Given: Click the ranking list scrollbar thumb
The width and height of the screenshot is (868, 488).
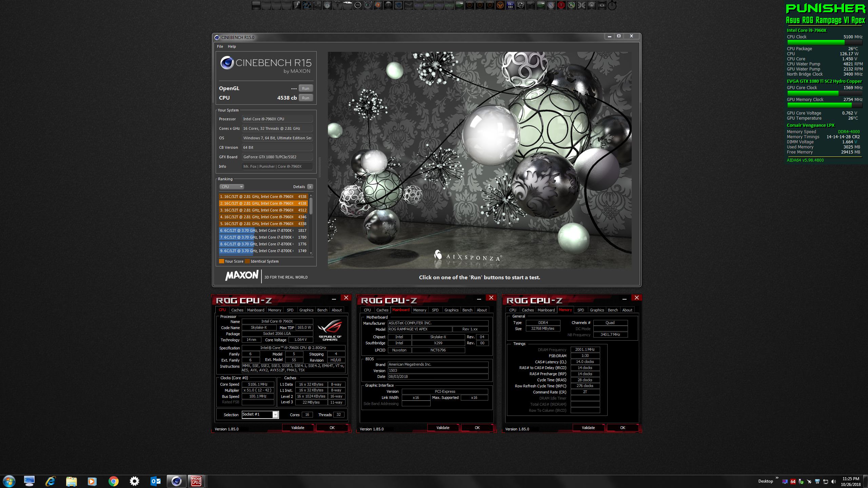Looking at the screenshot, I should pos(311,205).
